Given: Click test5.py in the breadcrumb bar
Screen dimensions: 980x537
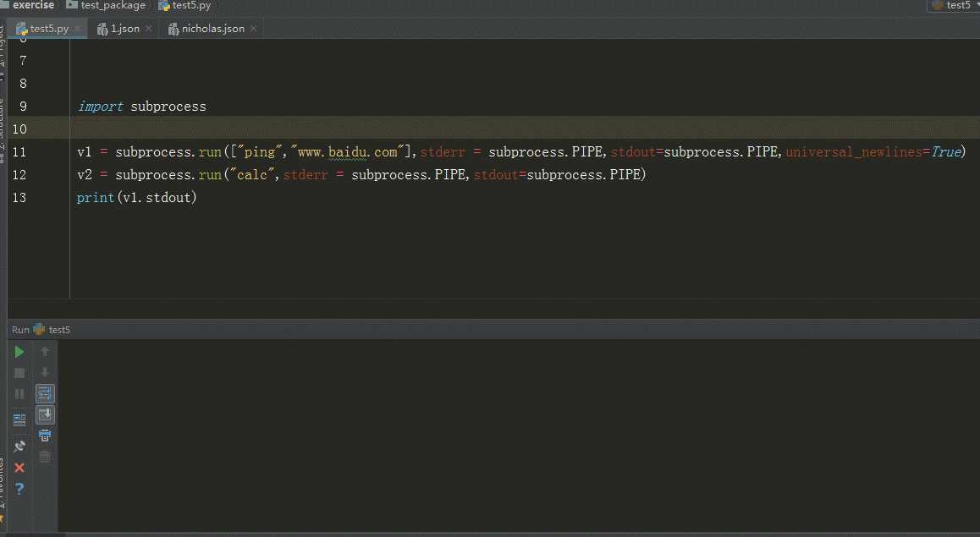Looking at the screenshot, I should click(x=192, y=5).
